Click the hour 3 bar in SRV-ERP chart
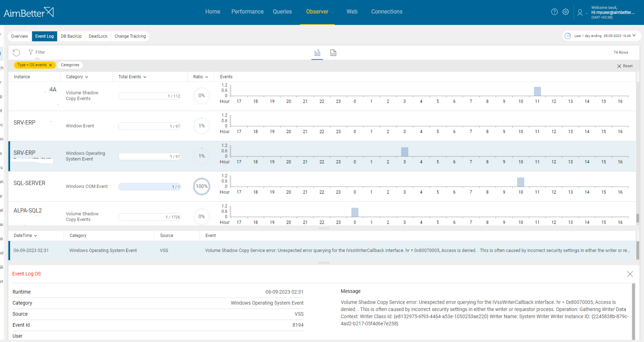Viewport: 644px width, 342px height. pyautogui.click(x=405, y=152)
